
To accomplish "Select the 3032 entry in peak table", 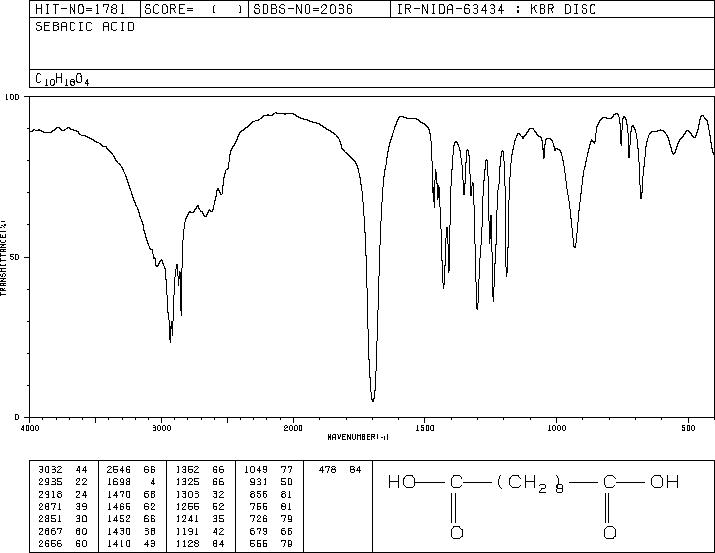I will pos(51,470).
